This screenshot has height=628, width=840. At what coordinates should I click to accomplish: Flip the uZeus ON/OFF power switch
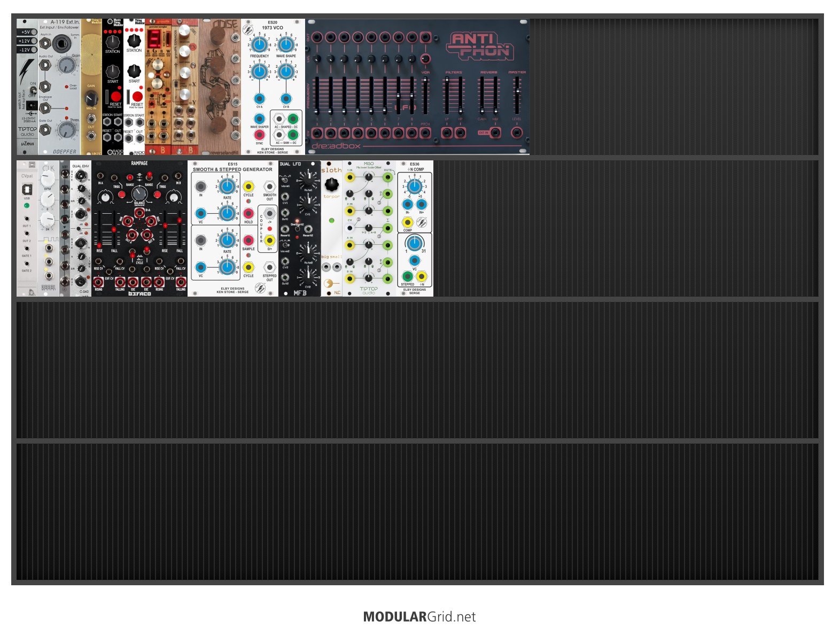coord(33,91)
